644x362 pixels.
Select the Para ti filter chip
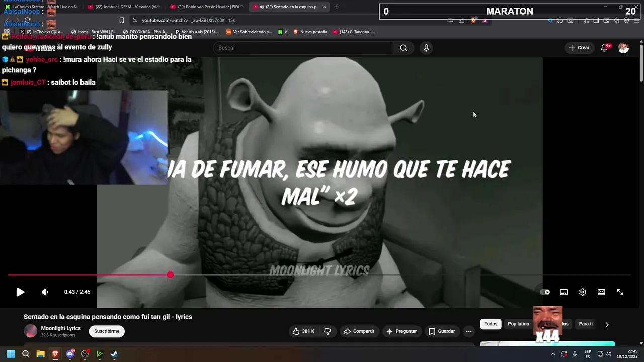tap(586, 324)
